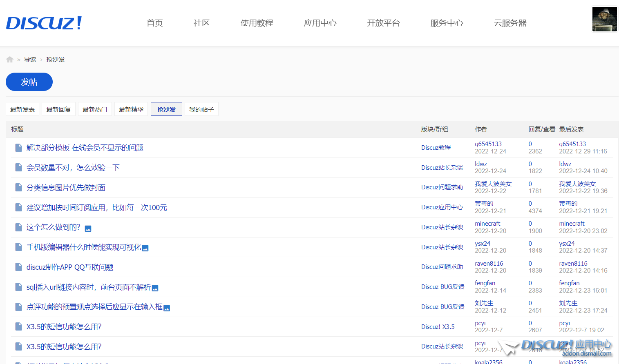Click the home icon in breadcrumb

coord(10,60)
